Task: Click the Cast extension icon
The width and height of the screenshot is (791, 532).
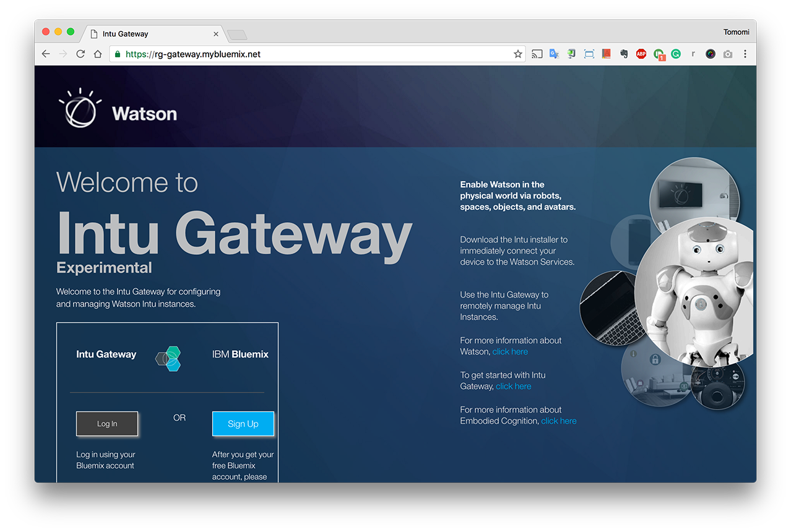Action: [537, 54]
